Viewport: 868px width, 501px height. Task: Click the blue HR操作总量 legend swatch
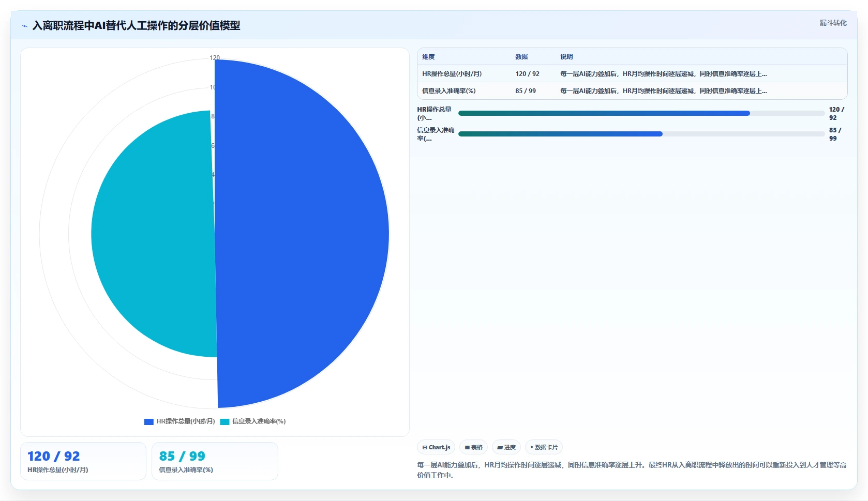pos(148,422)
